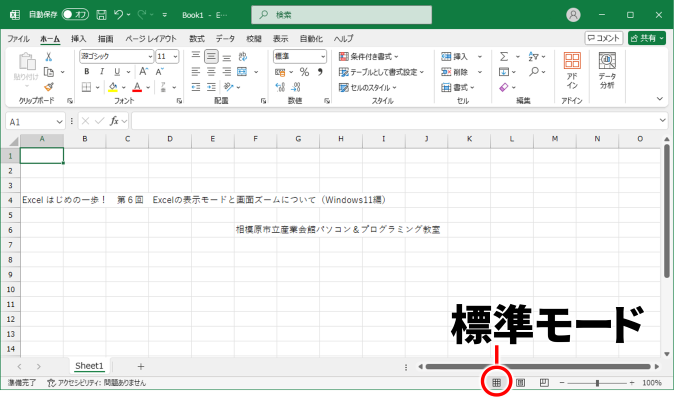The height and width of the screenshot is (400, 674).
Task: Click the Copy icon in clipboard group
Action: (x=49, y=72)
